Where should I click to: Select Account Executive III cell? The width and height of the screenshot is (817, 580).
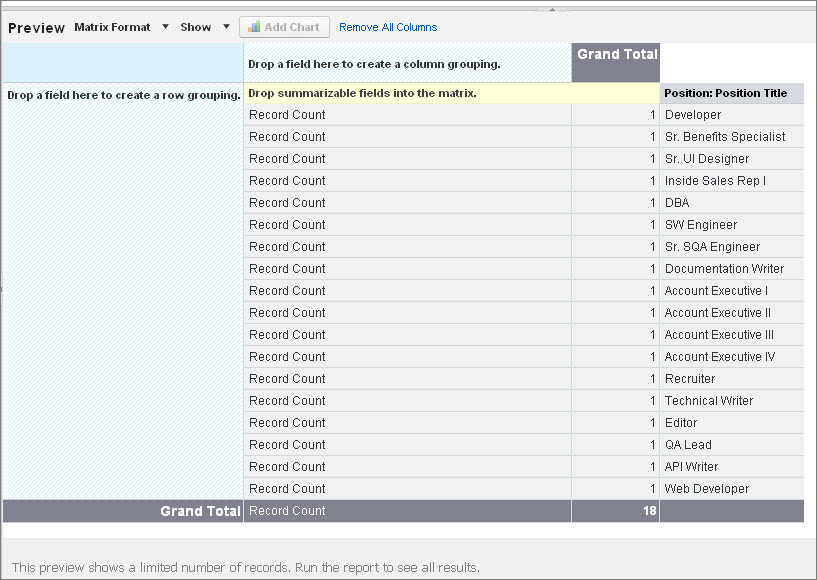(x=732, y=335)
